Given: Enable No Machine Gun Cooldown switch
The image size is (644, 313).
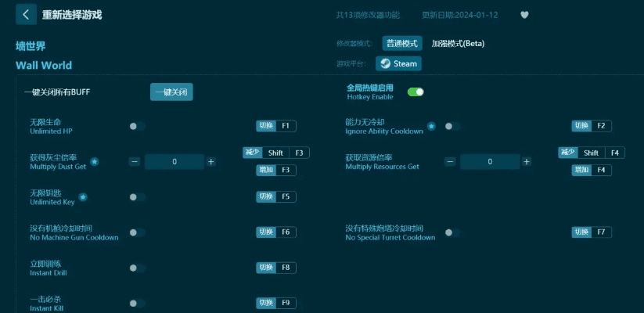Looking at the screenshot, I should [x=137, y=233].
